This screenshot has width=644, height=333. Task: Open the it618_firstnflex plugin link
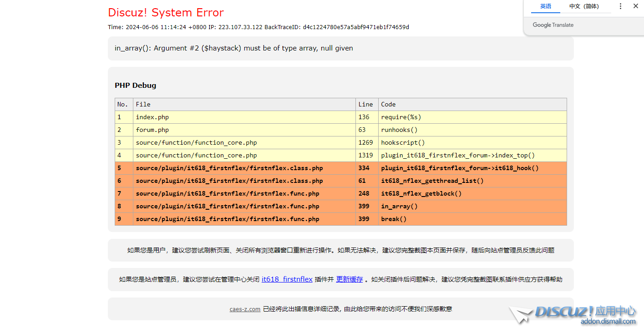click(x=287, y=279)
